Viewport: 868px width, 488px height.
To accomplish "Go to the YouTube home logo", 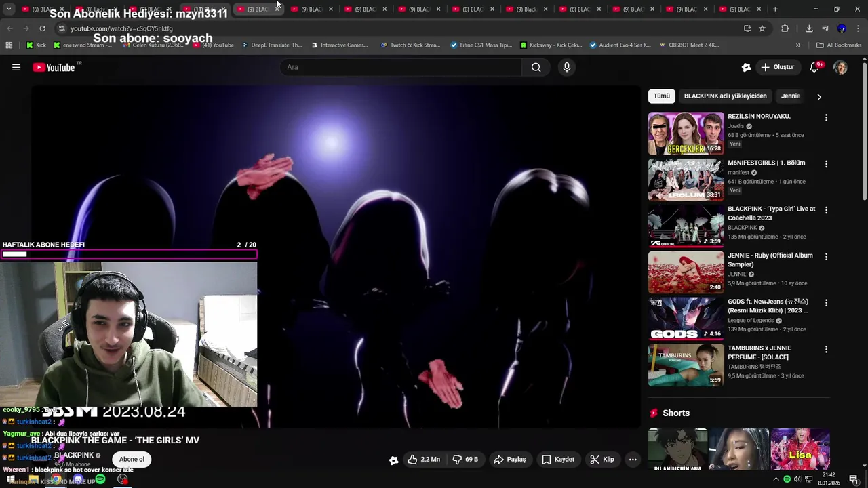I will 54,67.
